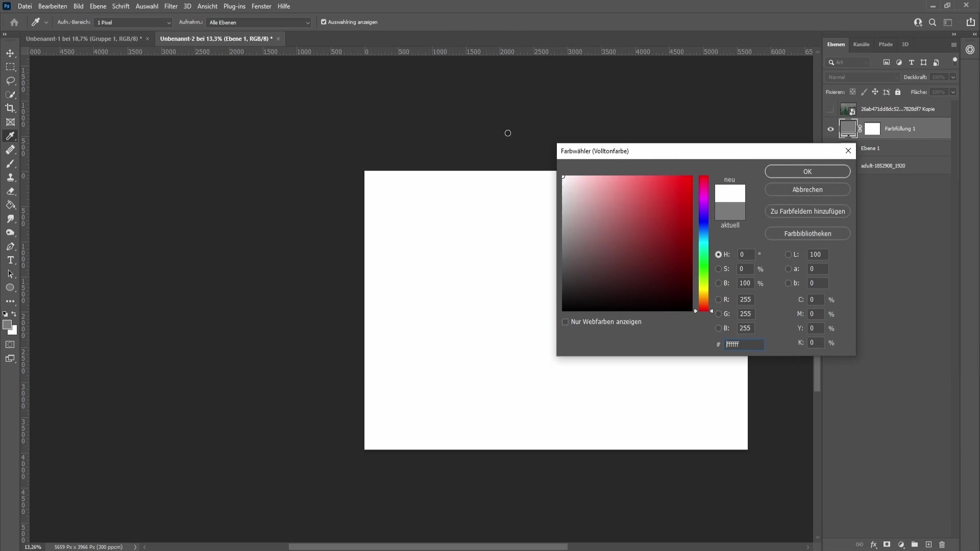Viewport: 980px width, 551px height.
Task: Select the Crop tool
Action: (10, 108)
